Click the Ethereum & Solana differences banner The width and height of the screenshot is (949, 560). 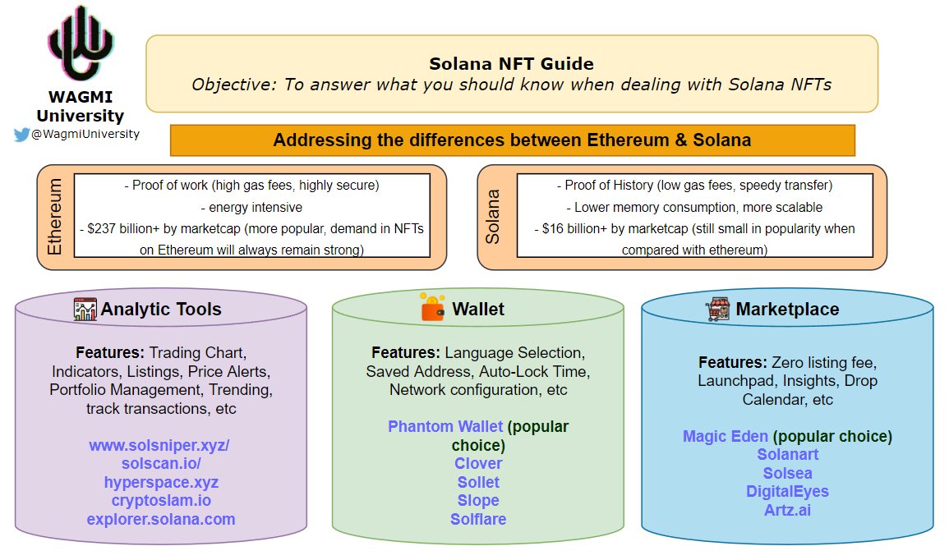point(513,140)
